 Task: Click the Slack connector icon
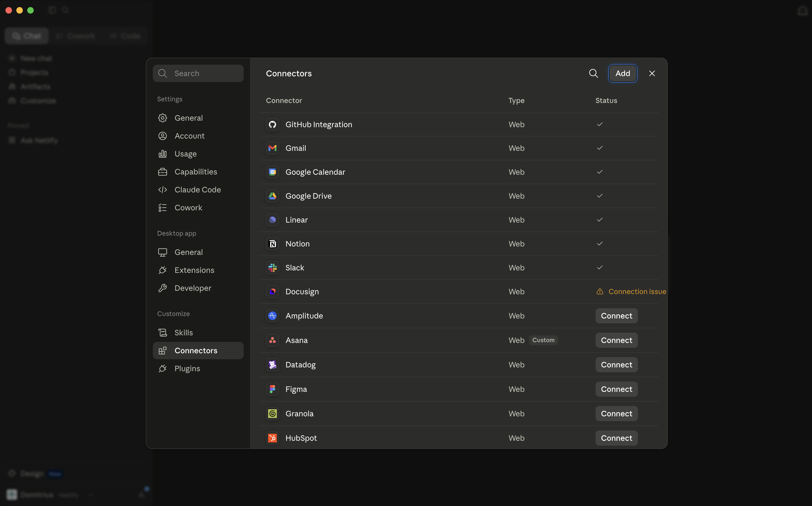click(x=272, y=268)
